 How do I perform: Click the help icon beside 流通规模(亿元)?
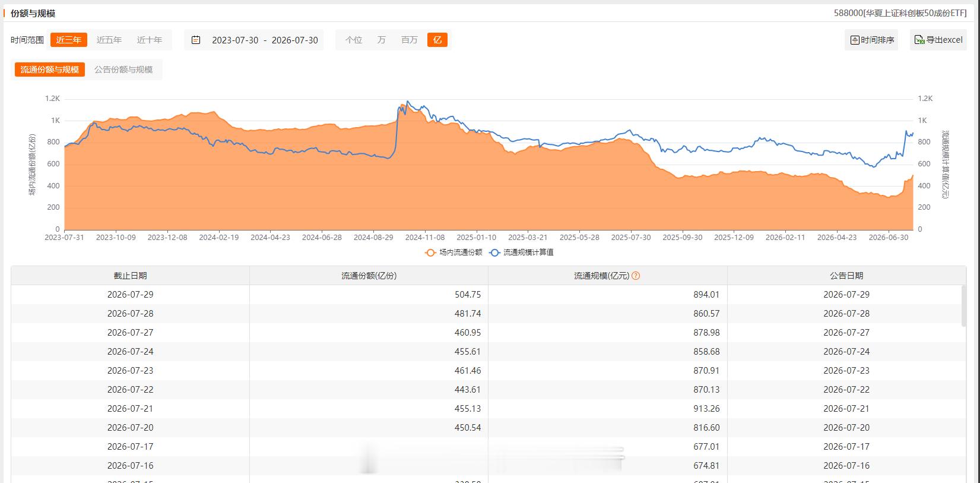(636, 276)
